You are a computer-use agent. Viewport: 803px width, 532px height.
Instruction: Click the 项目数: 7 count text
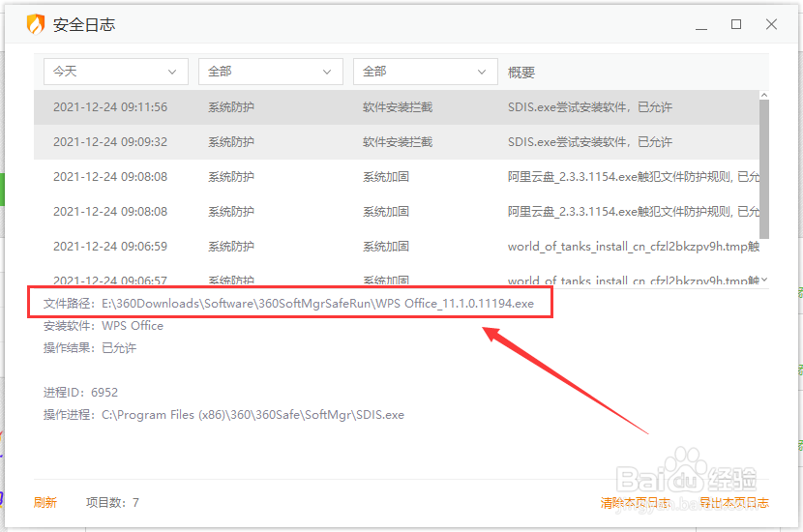tap(112, 502)
